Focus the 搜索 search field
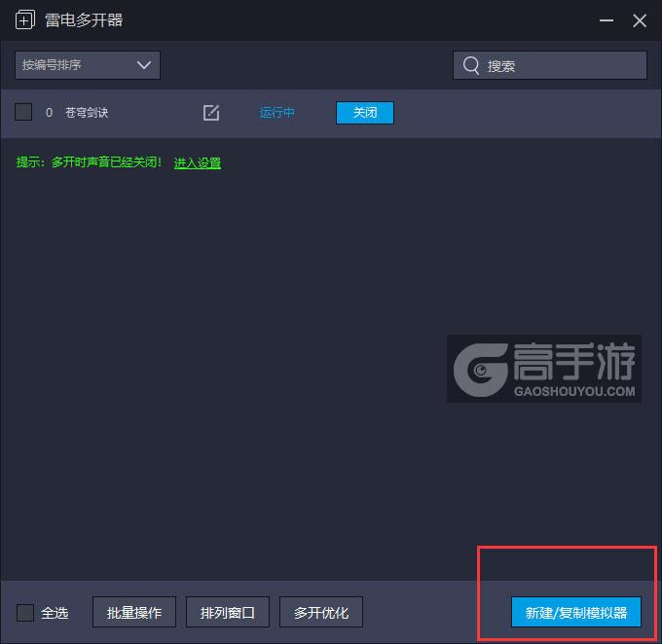Image resolution: width=662 pixels, height=644 pixels. pyautogui.click(x=550, y=65)
